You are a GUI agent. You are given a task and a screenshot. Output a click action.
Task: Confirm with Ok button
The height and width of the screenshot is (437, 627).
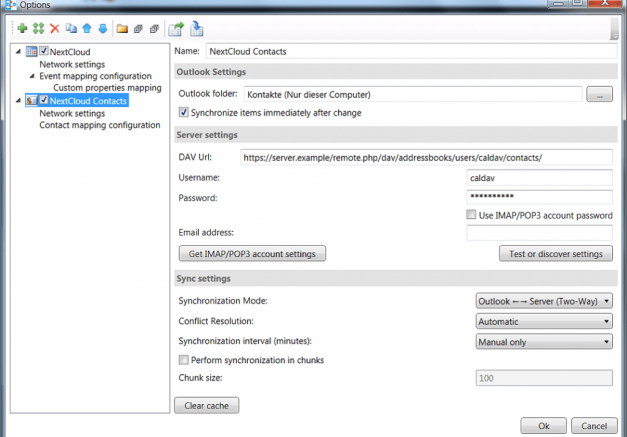[x=543, y=426]
